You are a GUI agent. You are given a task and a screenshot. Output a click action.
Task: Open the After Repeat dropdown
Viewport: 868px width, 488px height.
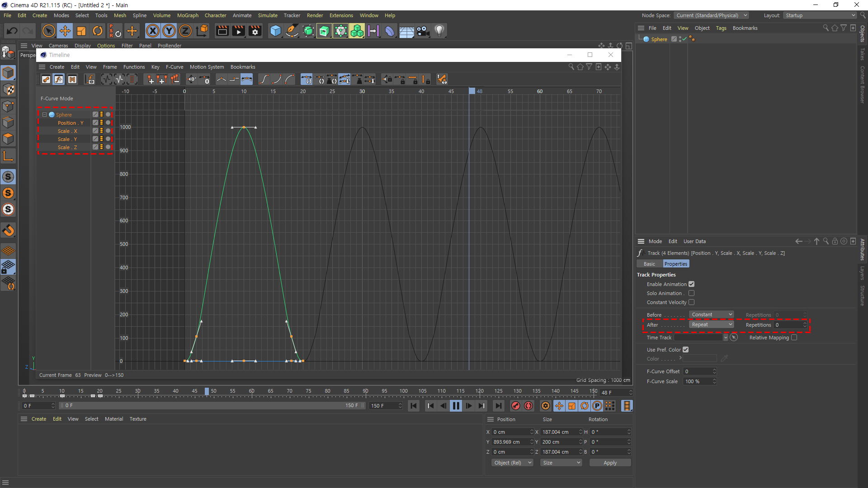tap(711, 325)
